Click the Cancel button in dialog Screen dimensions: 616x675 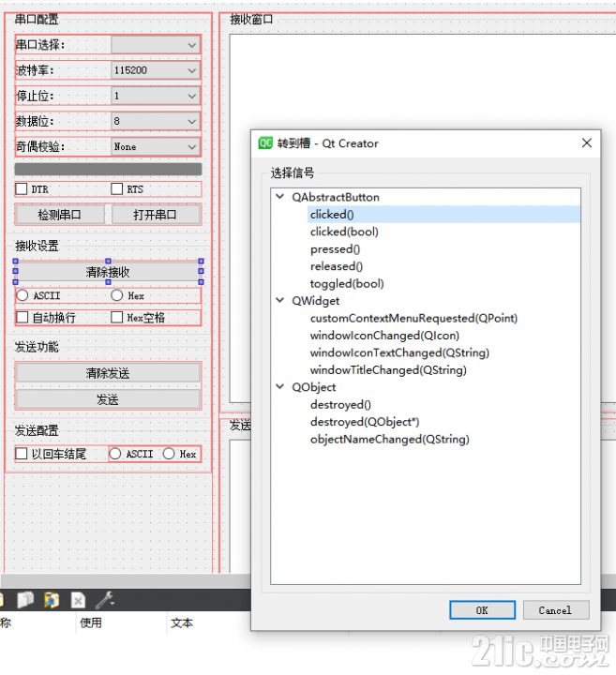[x=556, y=610]
